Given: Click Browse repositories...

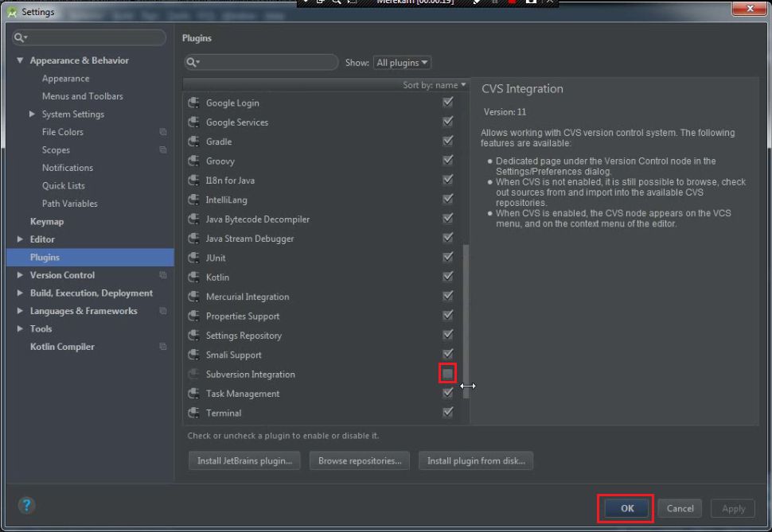Looking at the screenshot, I should click(360, 460).
